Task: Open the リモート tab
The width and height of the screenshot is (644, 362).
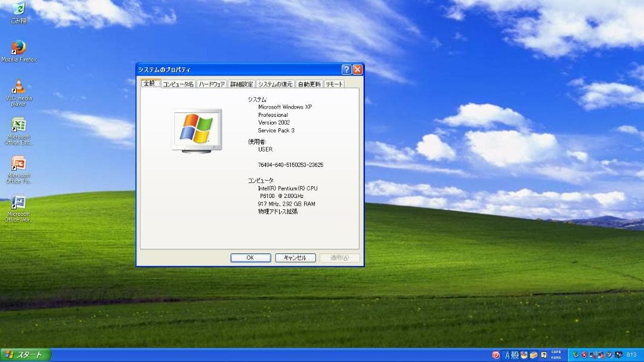Action: click(x=333, y=83)
